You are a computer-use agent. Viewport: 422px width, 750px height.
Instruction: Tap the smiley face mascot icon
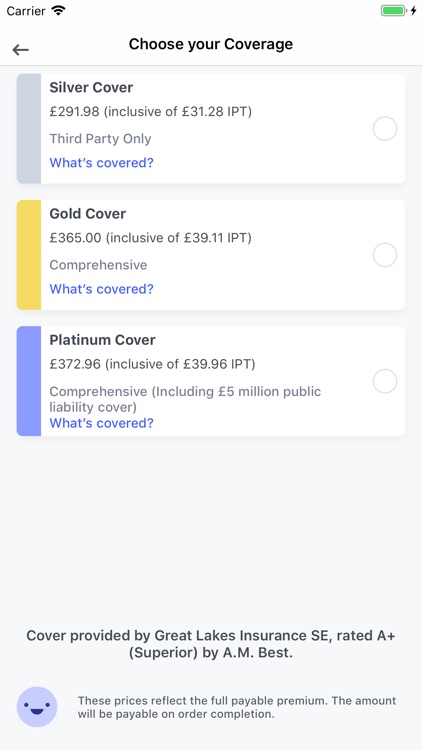click(x=37, y=706)
